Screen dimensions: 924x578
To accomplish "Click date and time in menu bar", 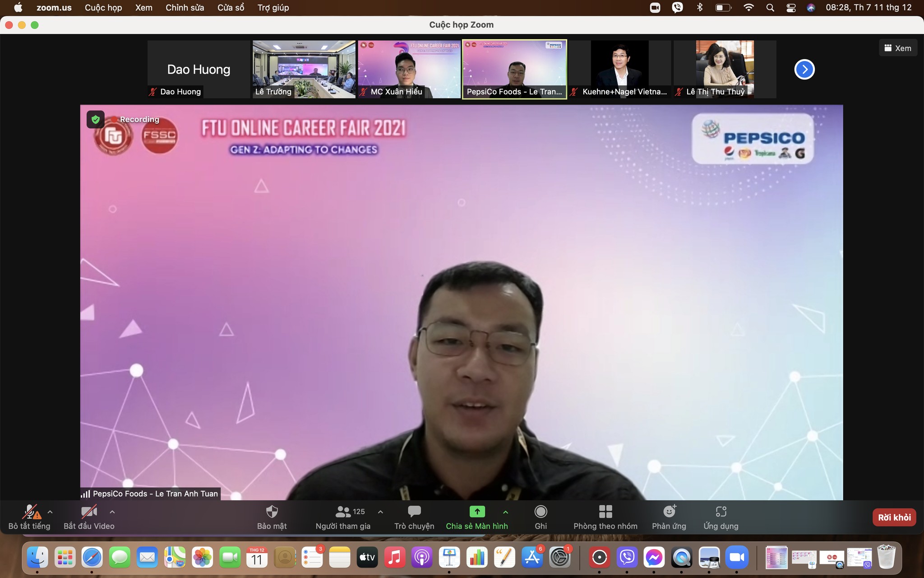I will (869, 8).
